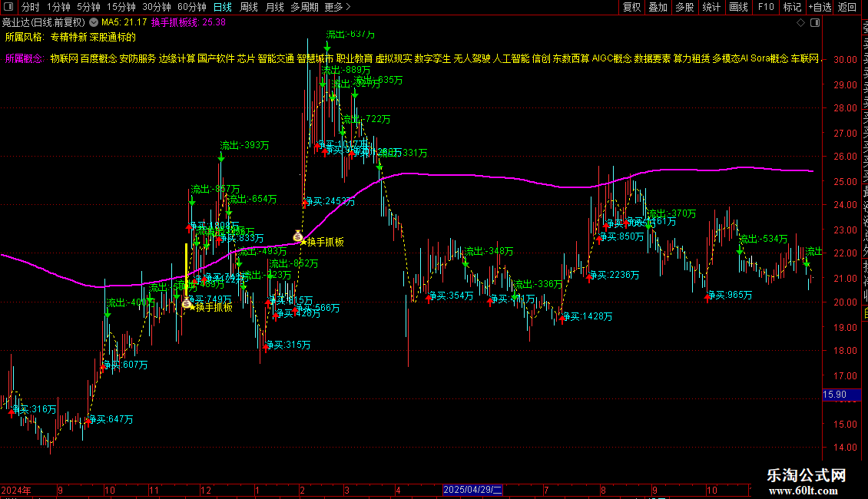Expand the 更多 periods menu
Viewport: 868px width, 499px height.
coord(338,7)
